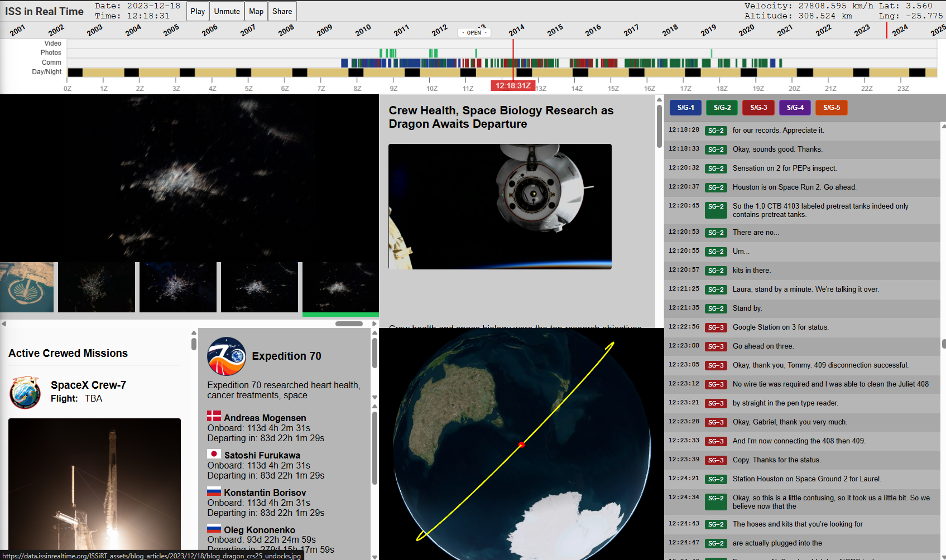Select year 2001 on the timeline
Screen dimensions: 946x560
coord(17,30)
